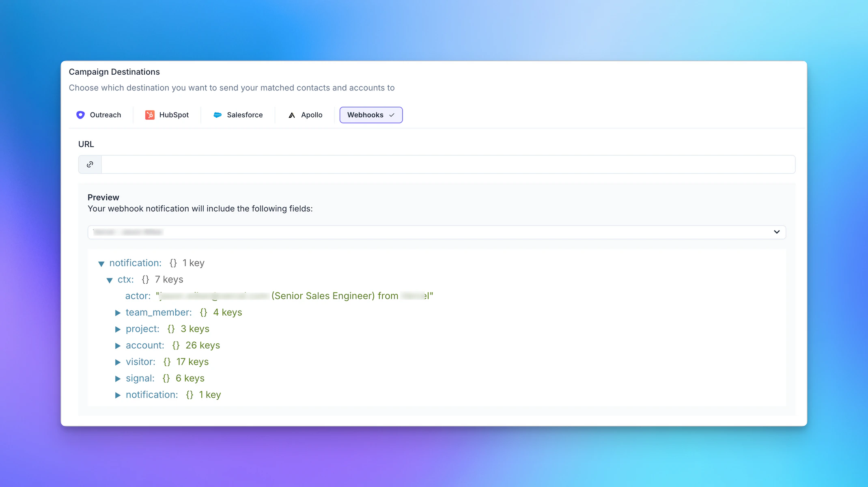The height and width of the screenshot is (487, 868).
Task: Expand the team_member node
Action: click(118, 313)
